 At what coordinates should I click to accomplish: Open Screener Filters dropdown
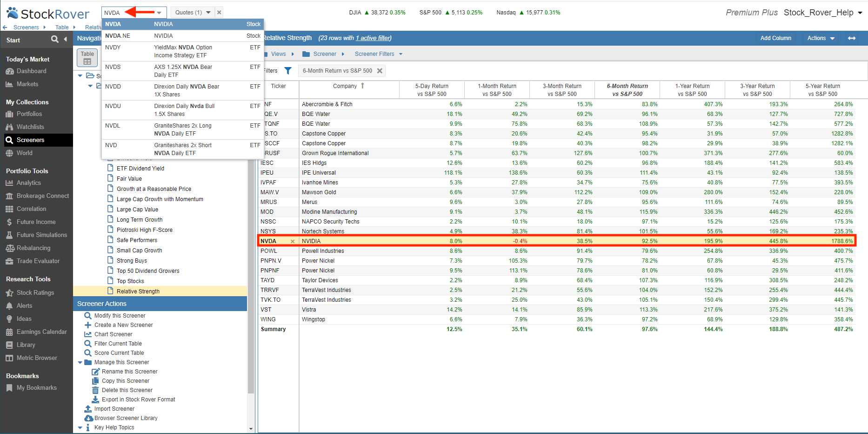pos(379,54)
